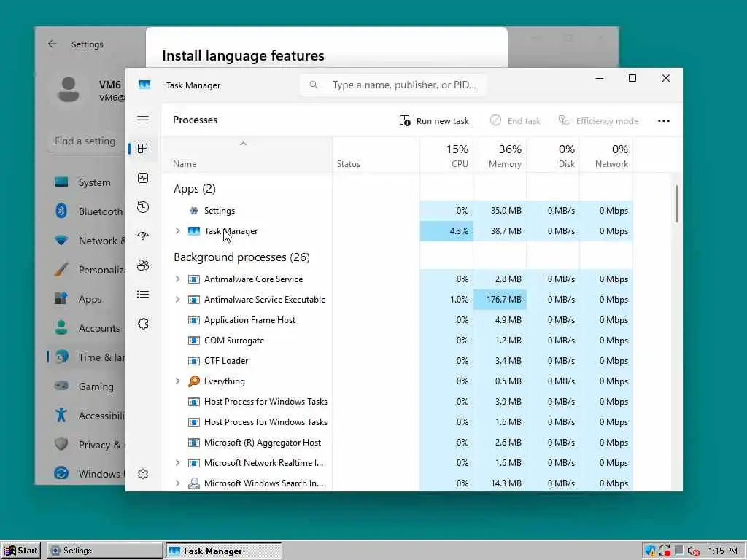Open Gaming in Settings sidebar
Screen dimensions: 747x560
[x=86, y=386]
